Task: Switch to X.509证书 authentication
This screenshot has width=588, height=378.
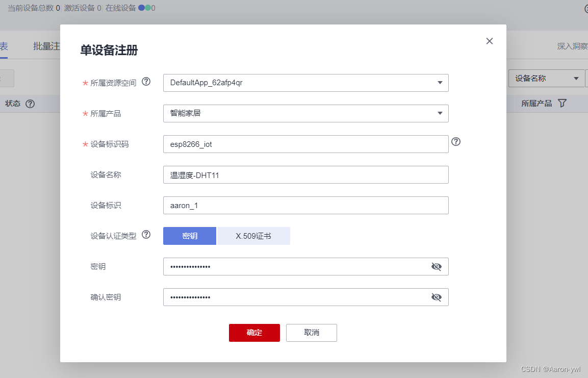Action: [253, 236]
